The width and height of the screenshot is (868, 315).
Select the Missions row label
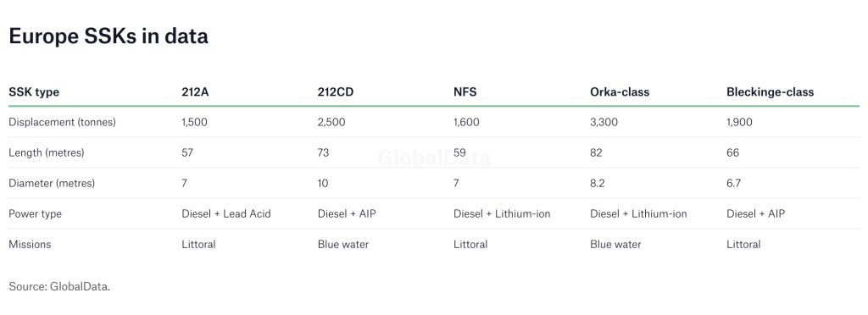click(x=30, y=244)
